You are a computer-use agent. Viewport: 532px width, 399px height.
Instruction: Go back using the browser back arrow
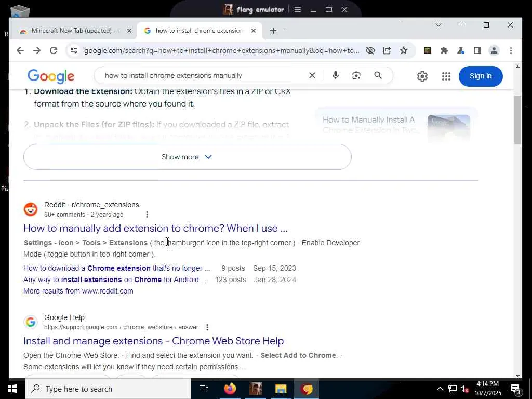(x=20, y=50)
